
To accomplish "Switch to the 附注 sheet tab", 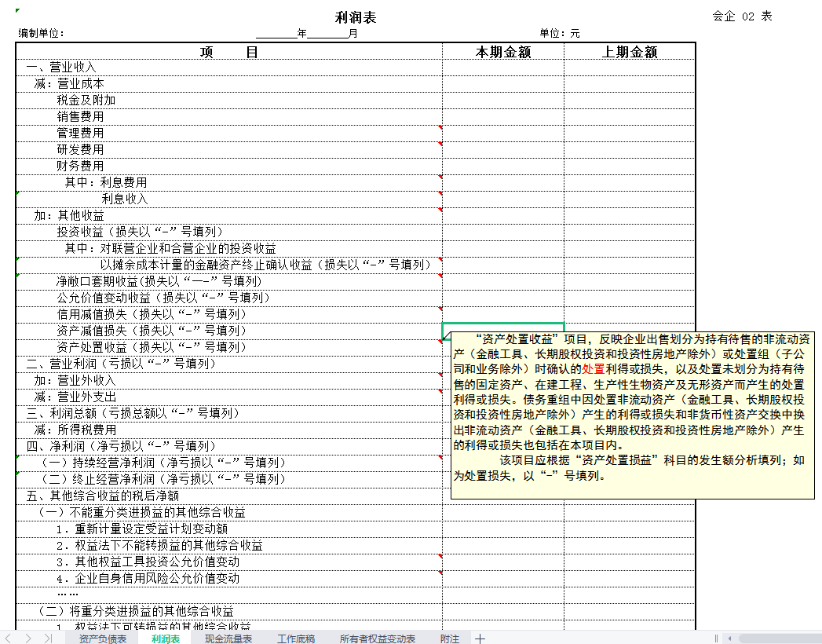I will pyautogui.click(x=449, y=639).
